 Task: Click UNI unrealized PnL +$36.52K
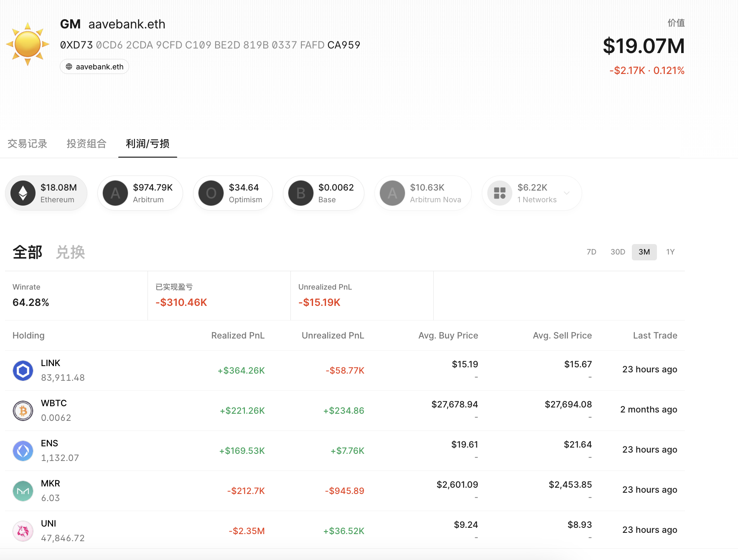[x=344, y=531]
